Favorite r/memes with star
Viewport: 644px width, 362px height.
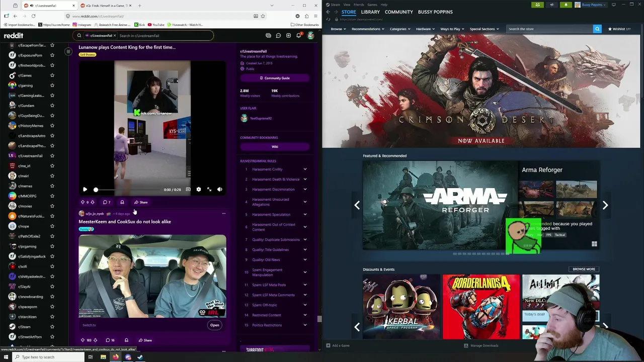(52, 186)
